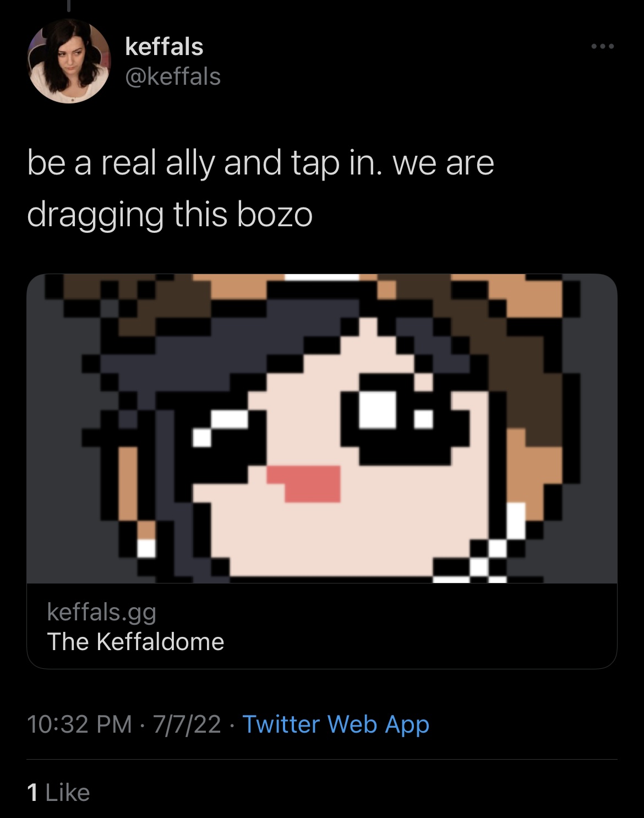Click the bold display name keffals
644x818 pixels.
tap(164, 46)
